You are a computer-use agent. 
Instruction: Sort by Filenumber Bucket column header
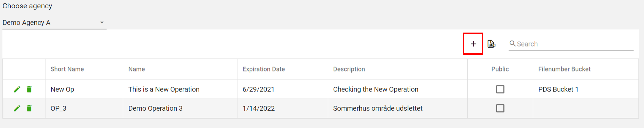click(x=564, y=69)
